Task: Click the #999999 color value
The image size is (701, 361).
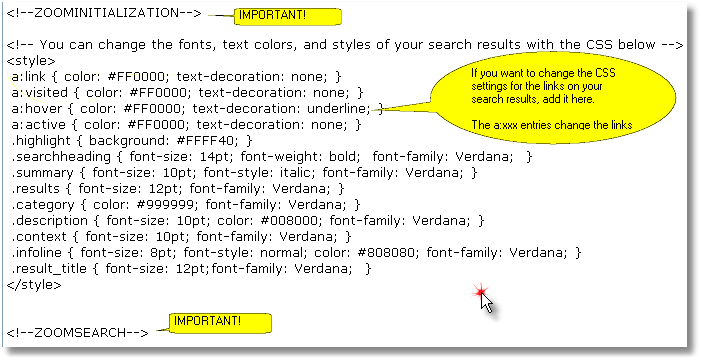Action: (166, 204)
